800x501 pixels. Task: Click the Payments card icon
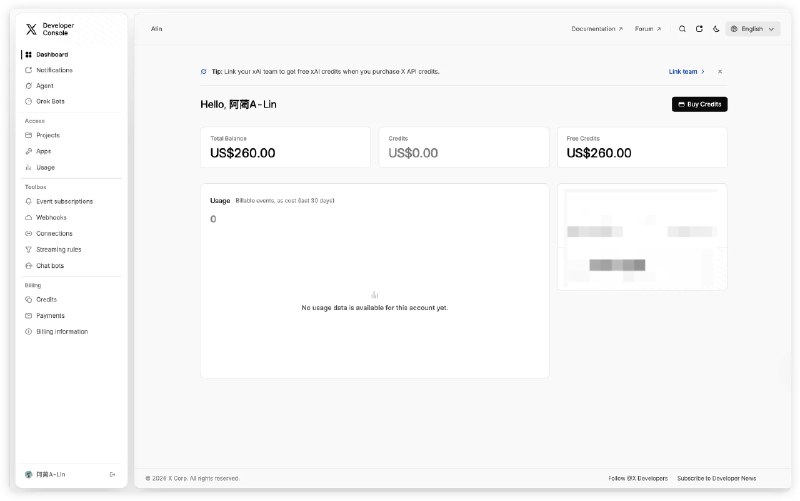[29, 316]
